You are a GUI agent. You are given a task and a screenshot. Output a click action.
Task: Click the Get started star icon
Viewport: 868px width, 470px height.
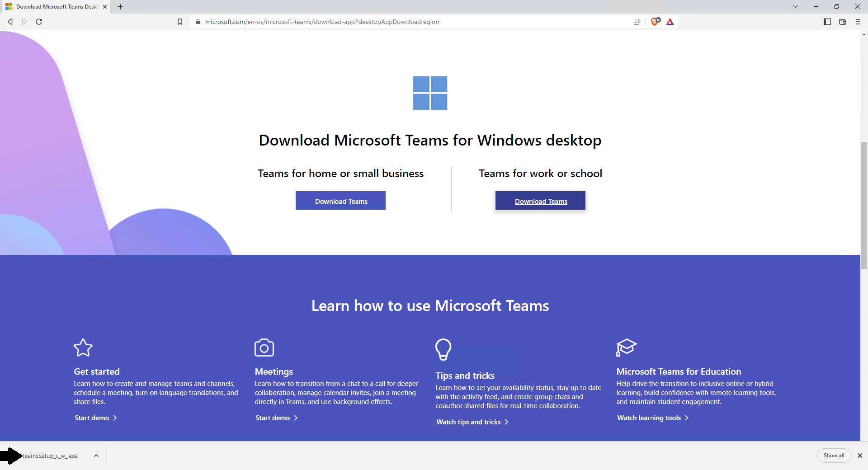[83, 348]
